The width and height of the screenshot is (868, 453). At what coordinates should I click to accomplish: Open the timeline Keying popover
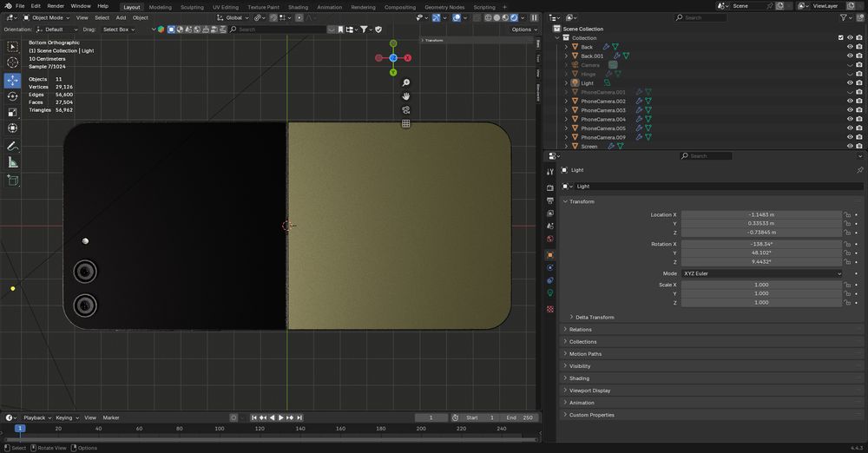[x=67, y=417]
